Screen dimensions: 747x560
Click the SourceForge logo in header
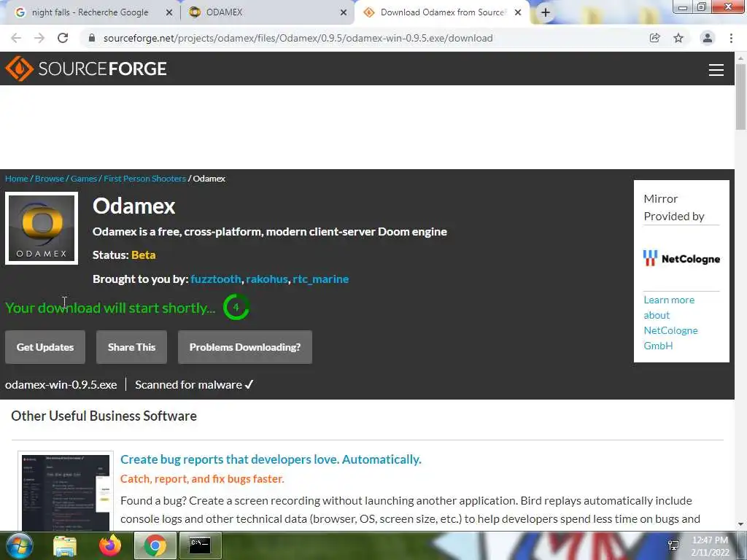click(86, 69)
